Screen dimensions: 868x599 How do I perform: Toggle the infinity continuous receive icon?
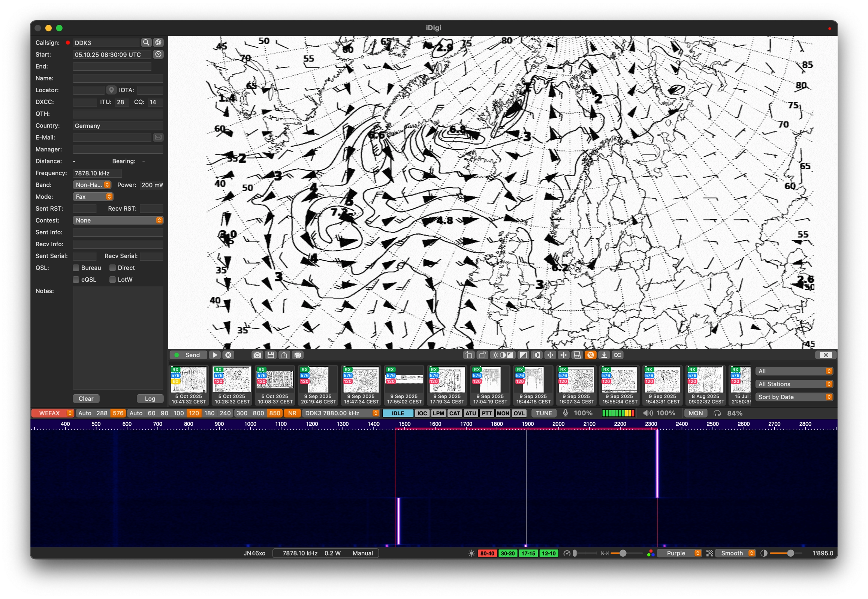[617, 355]
